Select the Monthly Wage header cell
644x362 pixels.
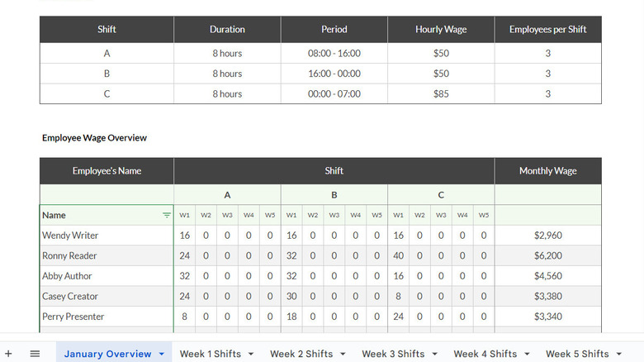[547, 171]
